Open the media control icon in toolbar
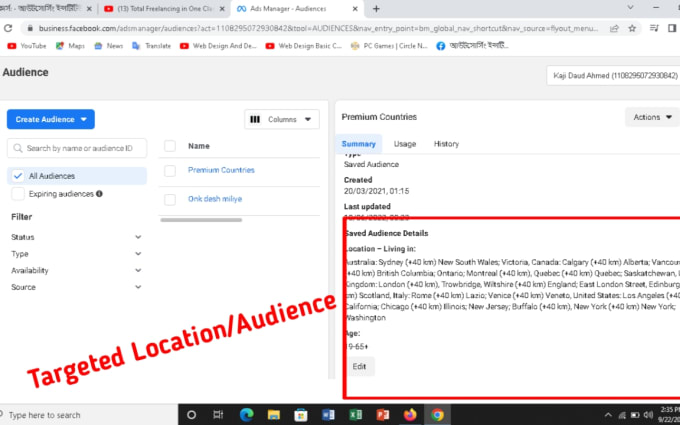This screenshot has height=425, width=680. 654,28
